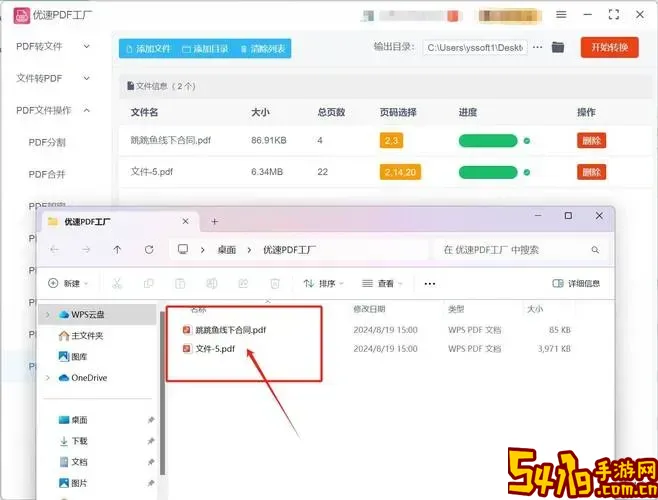The height and width of the screenshot is (500, 658).
Task: Click 添加文件 button
Action: (149, 49)
